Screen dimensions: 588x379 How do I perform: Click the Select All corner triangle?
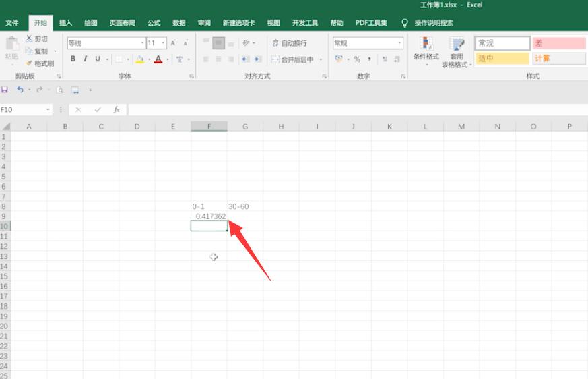(x=5, y=127)
